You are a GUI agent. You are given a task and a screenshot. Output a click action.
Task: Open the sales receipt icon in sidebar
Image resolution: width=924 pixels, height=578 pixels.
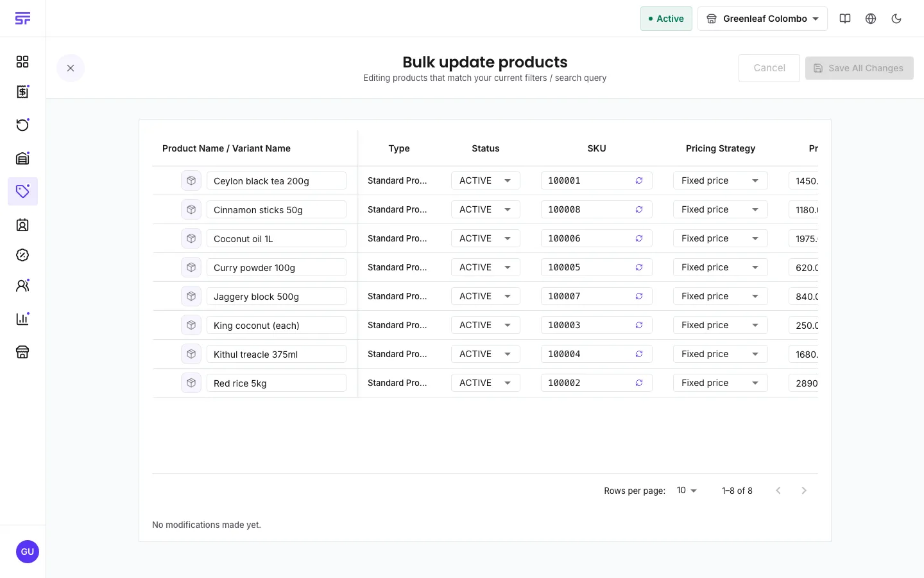tap(22, 92)
